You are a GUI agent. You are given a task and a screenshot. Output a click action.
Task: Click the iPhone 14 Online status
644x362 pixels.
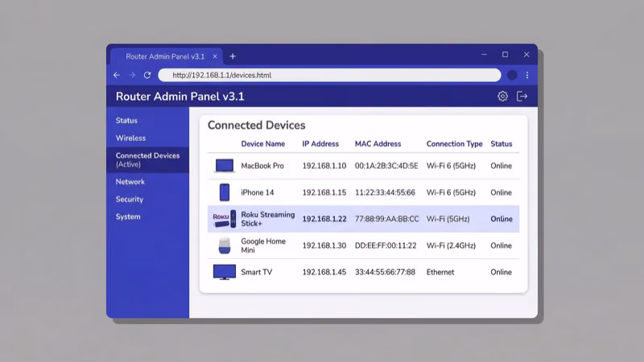coord(501,192)
